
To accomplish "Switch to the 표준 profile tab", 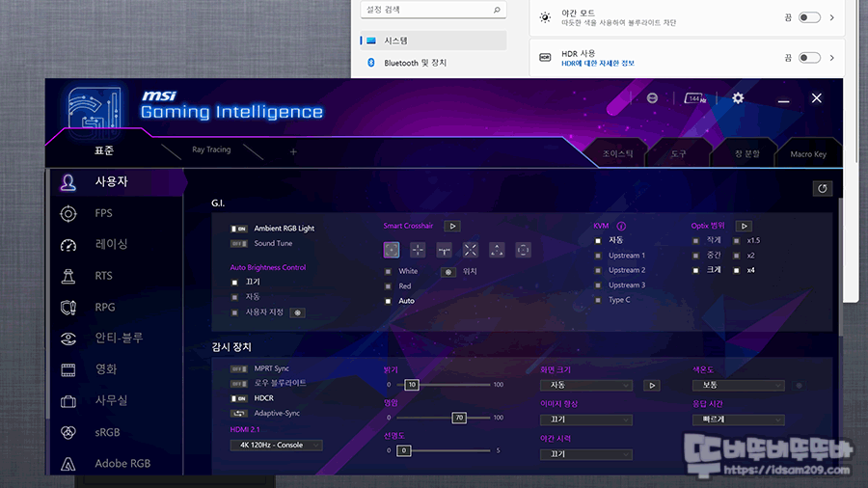I will point(104,150).
